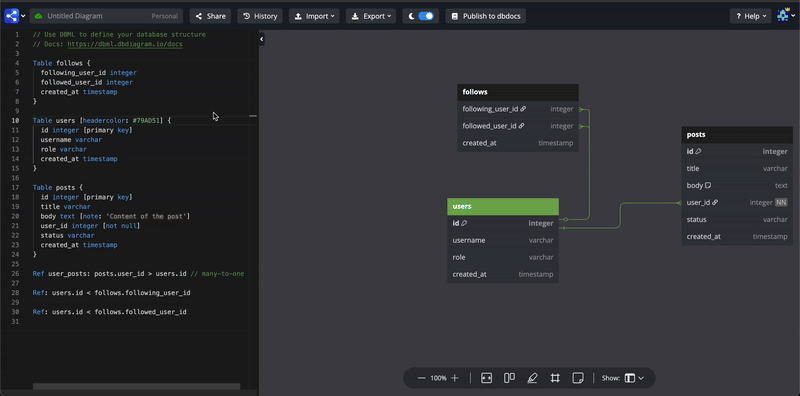Click fit-to-screen icon in bottom toolbar
800x396 pixels.
(x=486, y=378)
